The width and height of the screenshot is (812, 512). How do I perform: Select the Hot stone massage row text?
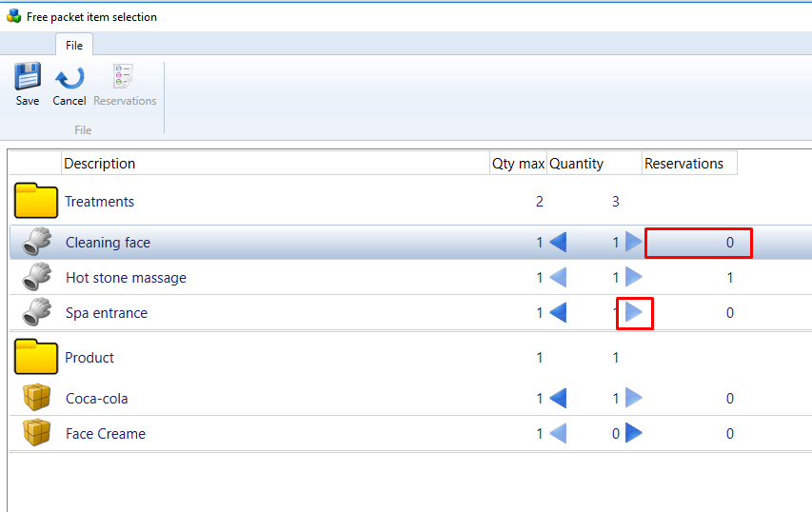pos(126,278)
